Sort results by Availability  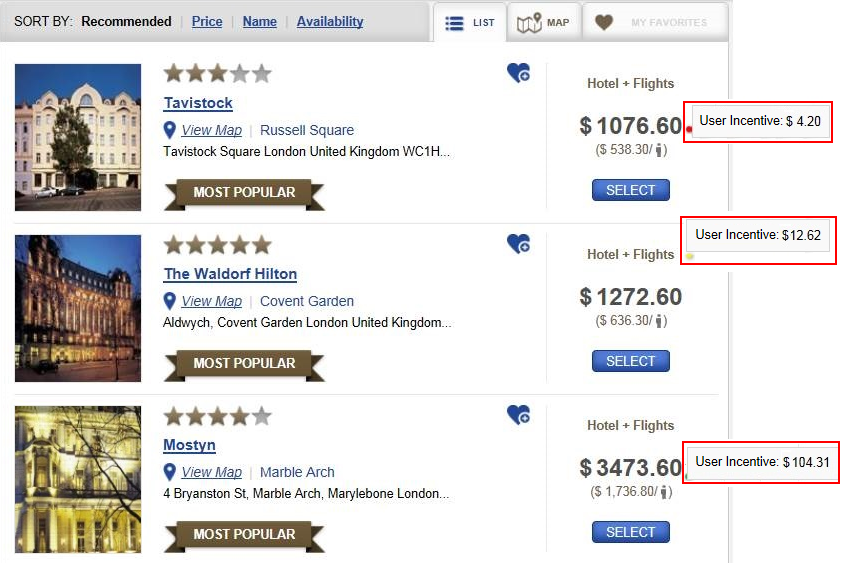tap(330, 21)
